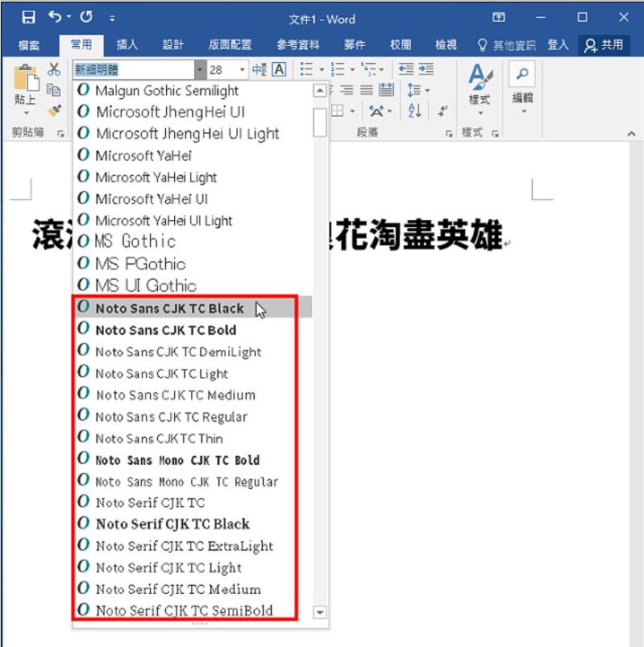Click the Copy icon
This screenshot has width=644, height=647.
click(54, 89)
